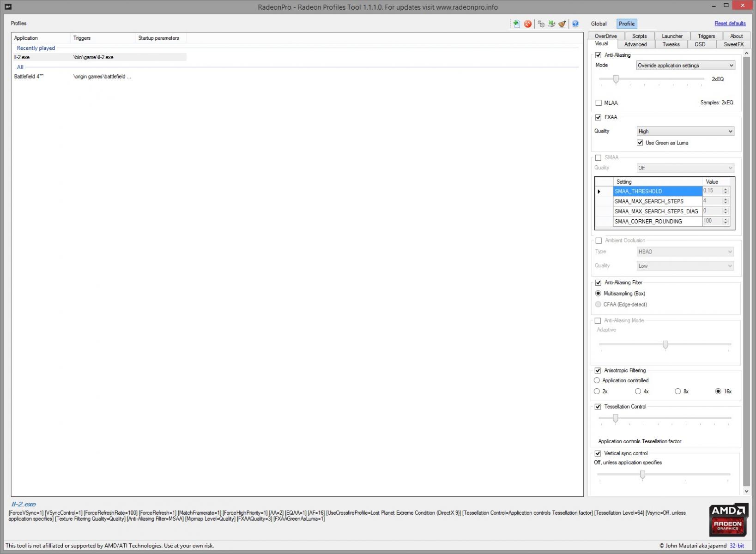This screenshot has height=554, width=756.
Task: Click the Reset defaults link
Action: pyautogui.click(x=730, y=24)
